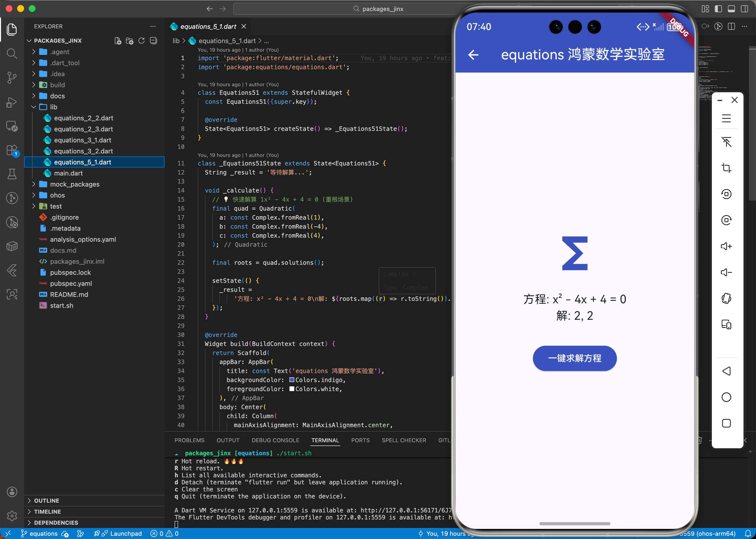Viewport: 756px width, 539px height.
Task: Toggle secondary side bar layout button
Action: click(x=744, y=9)
